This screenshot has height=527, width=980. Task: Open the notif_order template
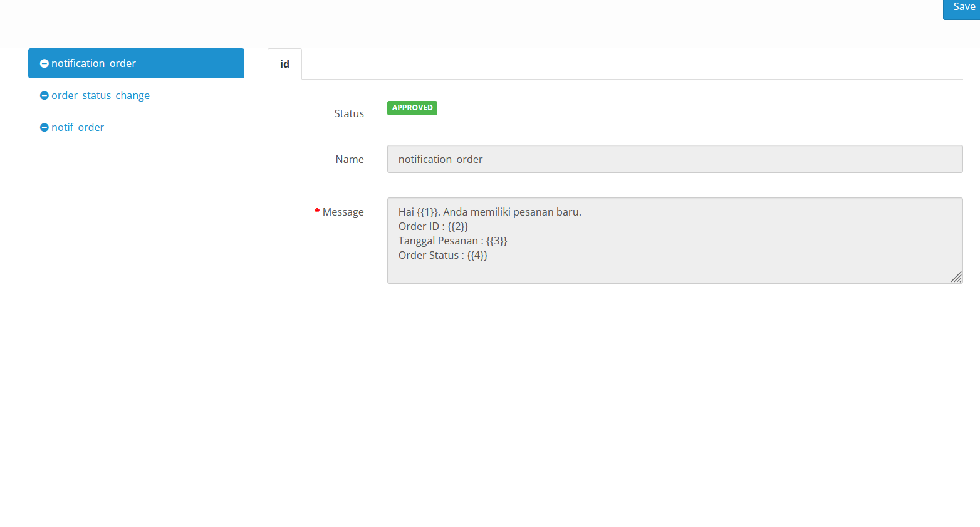pos(78,127)
